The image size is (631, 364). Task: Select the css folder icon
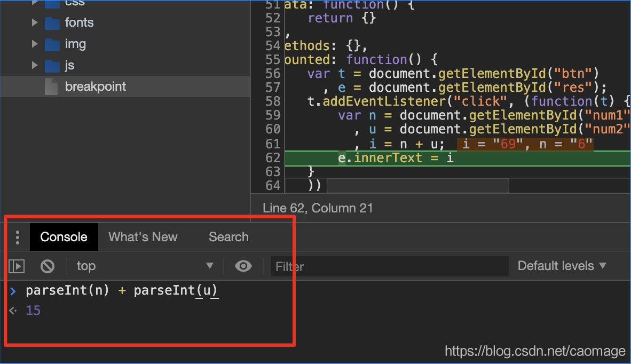click(x=52, y=4)
